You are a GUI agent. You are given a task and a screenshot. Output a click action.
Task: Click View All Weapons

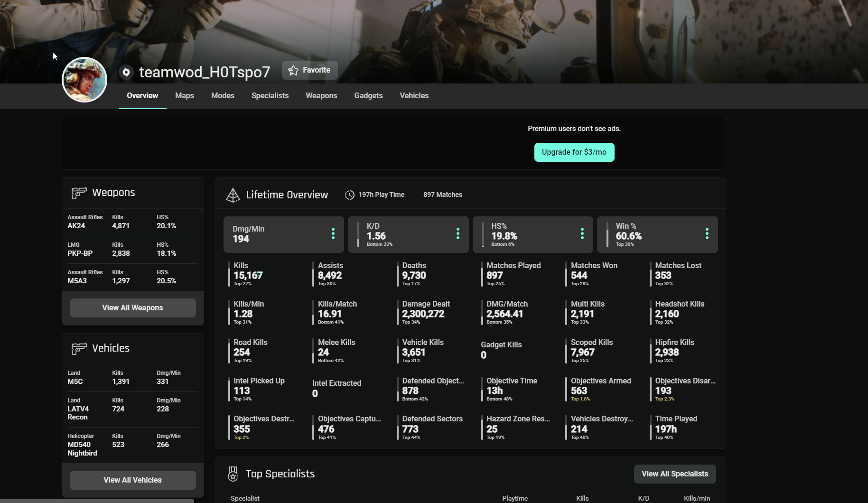pos(132,307)
